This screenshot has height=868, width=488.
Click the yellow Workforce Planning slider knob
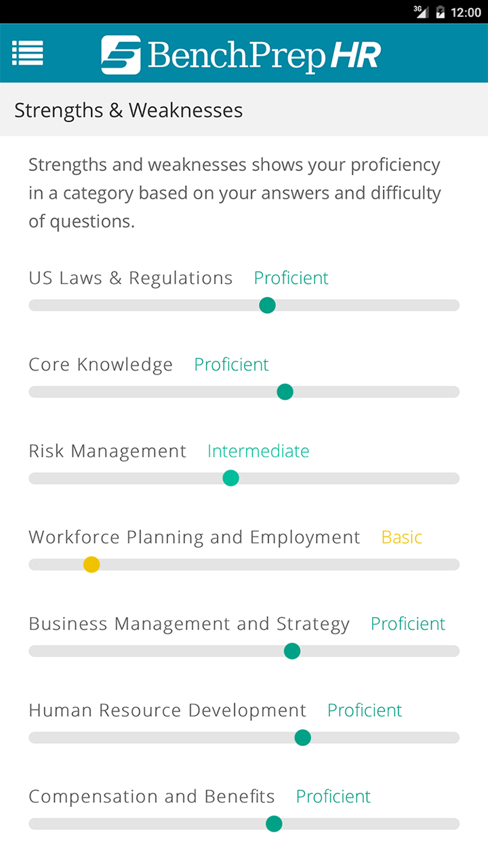click(x=91, y=564)
